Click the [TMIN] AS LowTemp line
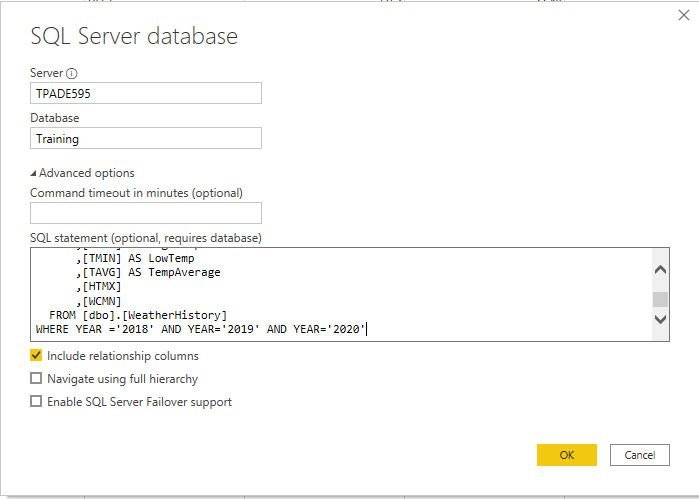699x499 pixels. tap(136, 258)
